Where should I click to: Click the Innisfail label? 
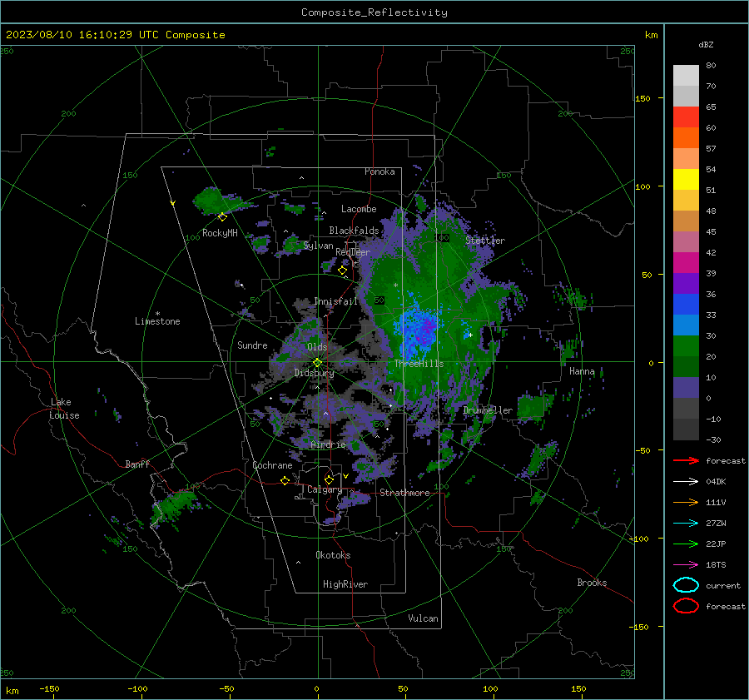[335, 301]
